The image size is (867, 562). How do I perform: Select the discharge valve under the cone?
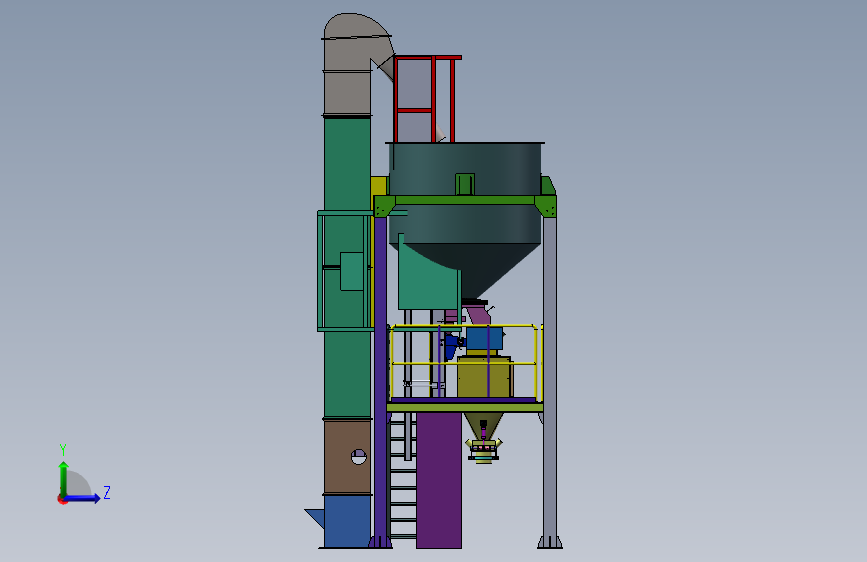coord(484,449)
